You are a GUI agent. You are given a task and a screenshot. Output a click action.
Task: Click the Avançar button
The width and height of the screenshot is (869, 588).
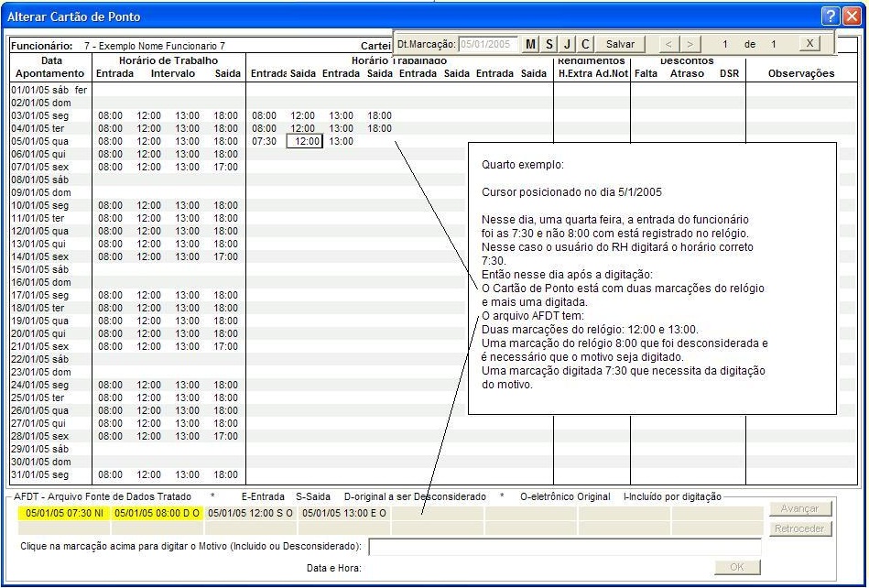coord(799,508)
